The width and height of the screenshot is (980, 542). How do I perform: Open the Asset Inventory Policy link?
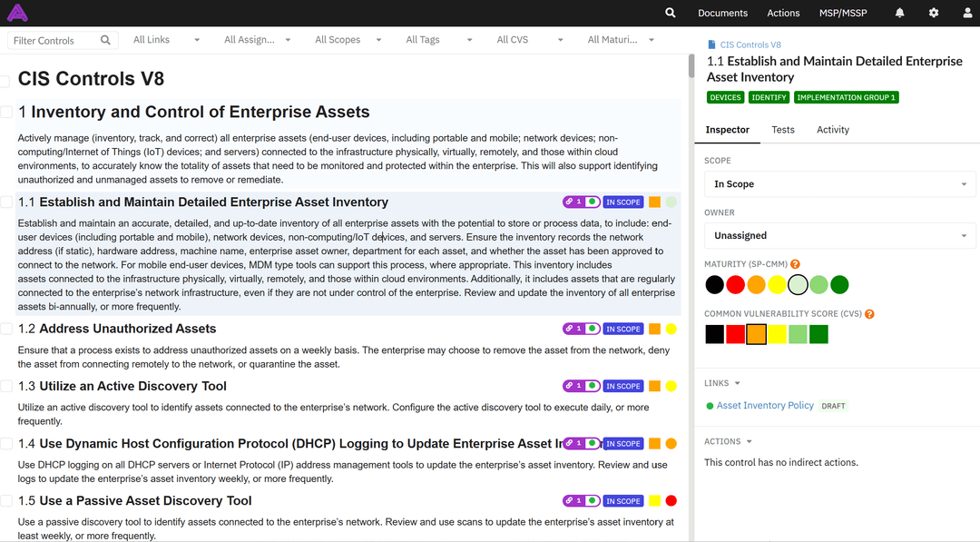coord(765,406)
